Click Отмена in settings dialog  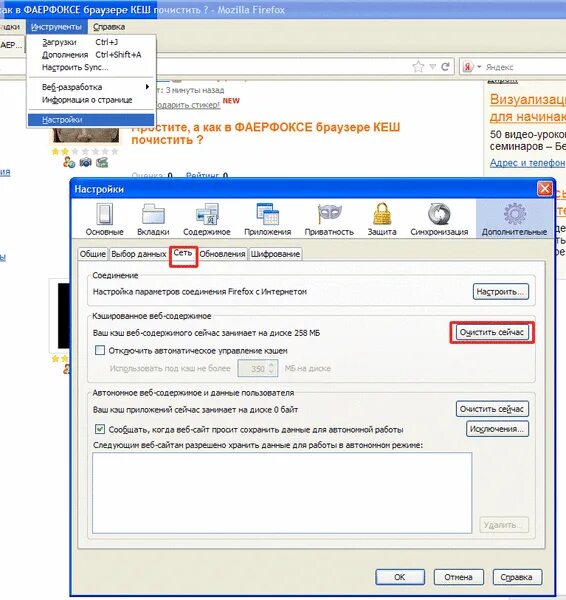(x=458, y=577)
